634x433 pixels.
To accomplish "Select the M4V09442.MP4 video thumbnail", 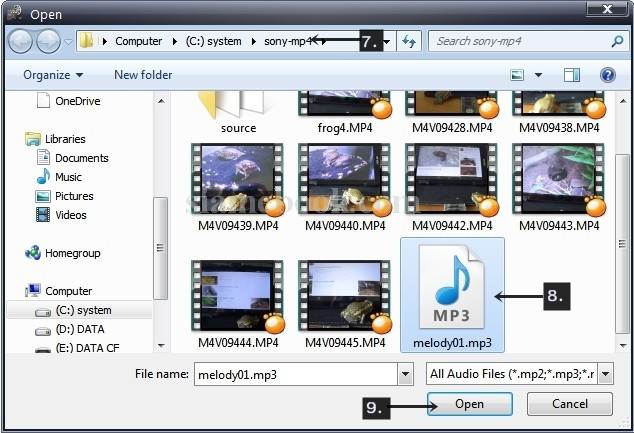I will point(452,180).
